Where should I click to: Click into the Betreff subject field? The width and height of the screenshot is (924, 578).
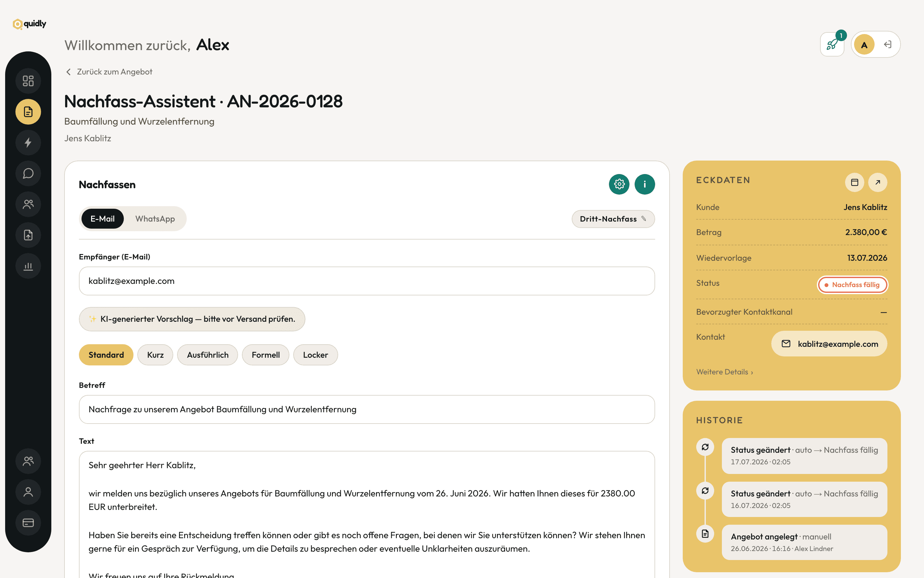[367, 409]
